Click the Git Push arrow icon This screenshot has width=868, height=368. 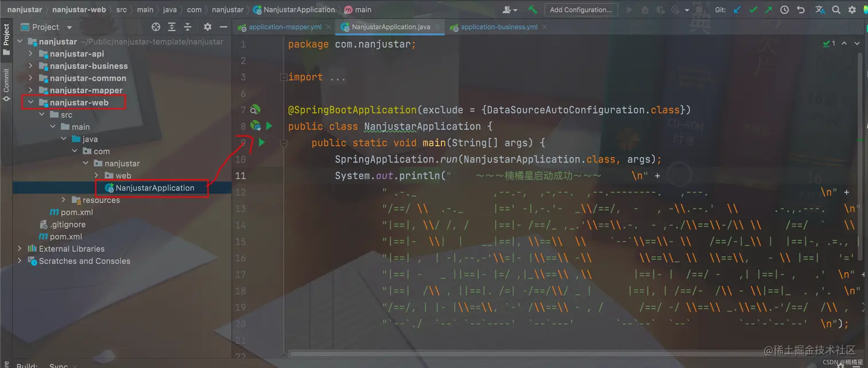tap(769, 10)
